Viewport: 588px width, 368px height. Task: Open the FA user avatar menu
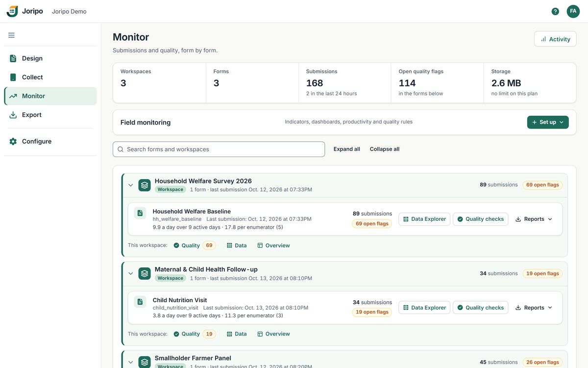pos(573,11)
